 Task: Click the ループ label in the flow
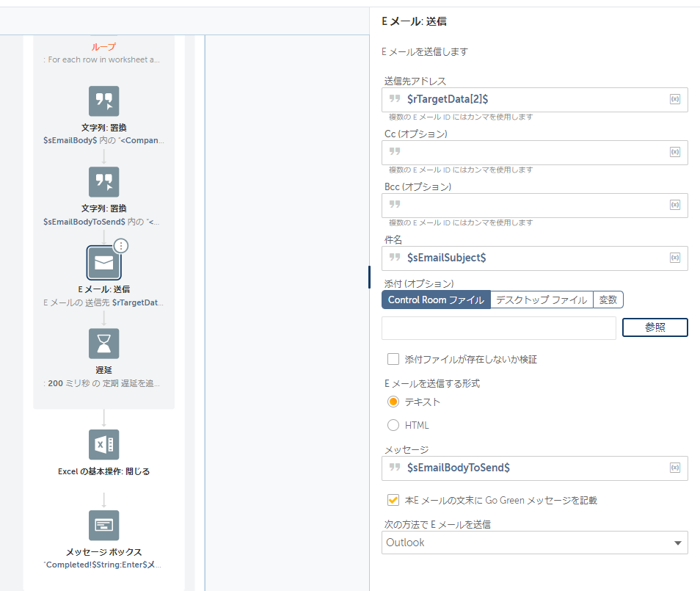[103, 46]
